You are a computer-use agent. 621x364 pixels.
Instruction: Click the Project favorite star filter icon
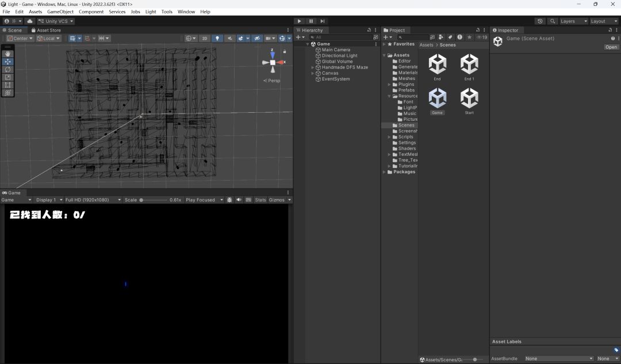coord(469,37)
